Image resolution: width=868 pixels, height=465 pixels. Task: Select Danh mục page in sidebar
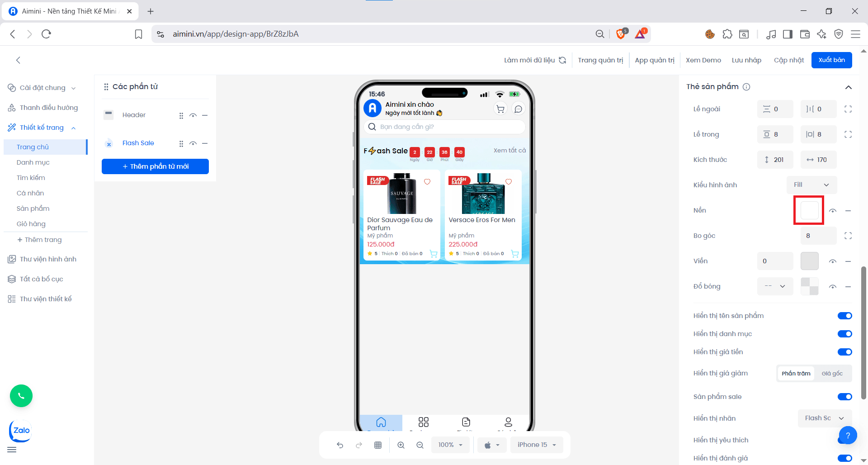33,162
